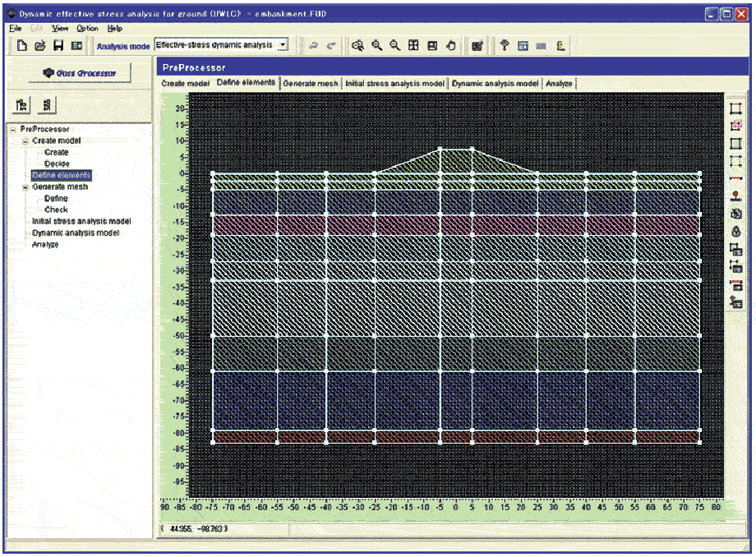
Task: Open the File menu
Action: (16, 29)
